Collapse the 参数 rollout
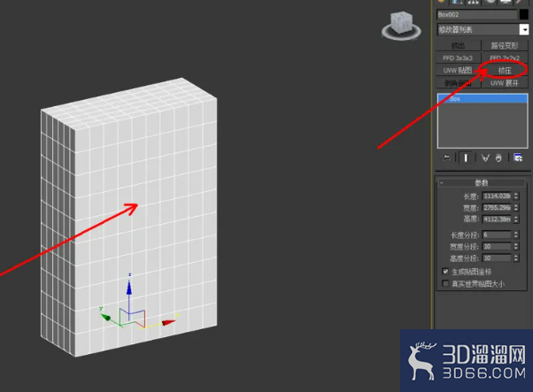The width and height of the screenshot is (533, 392). coord(482,183)
